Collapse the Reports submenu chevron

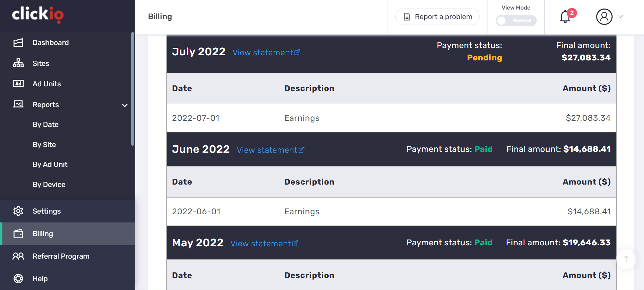click(125, 105)
